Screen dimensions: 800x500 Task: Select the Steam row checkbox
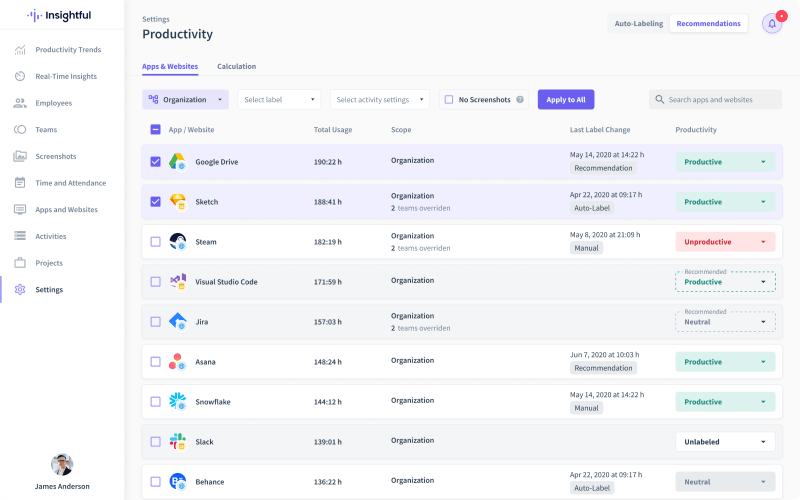(155, 241)
